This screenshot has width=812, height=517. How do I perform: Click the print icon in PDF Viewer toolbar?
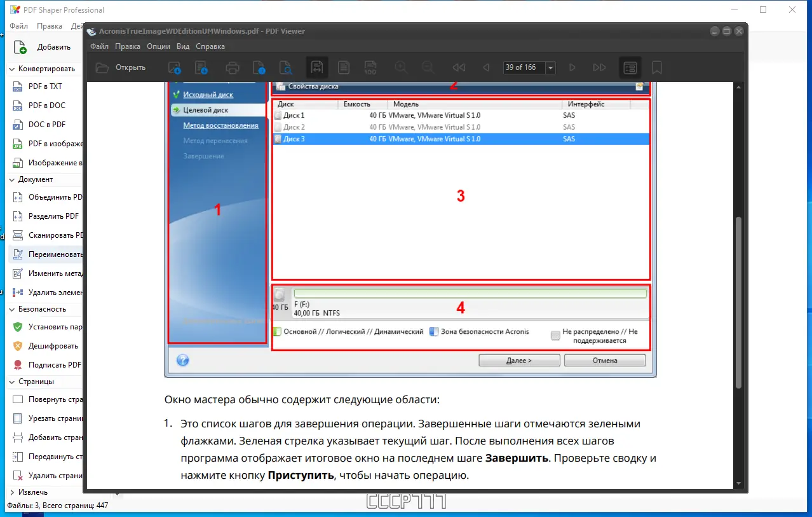(233, 67)
